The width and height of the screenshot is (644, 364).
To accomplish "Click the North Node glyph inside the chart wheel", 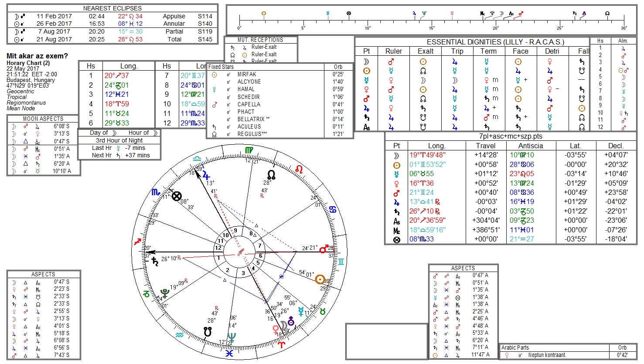I will point(271,175).
